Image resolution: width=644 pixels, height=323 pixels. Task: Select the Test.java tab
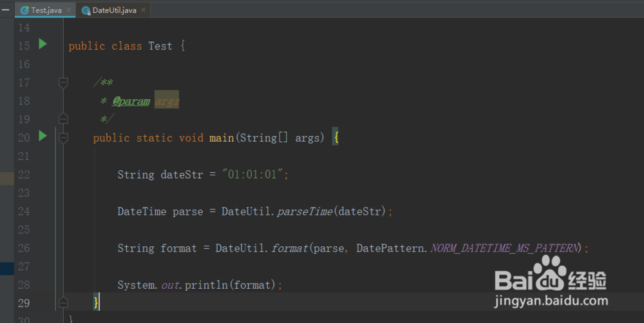click(x=46, y=10)
